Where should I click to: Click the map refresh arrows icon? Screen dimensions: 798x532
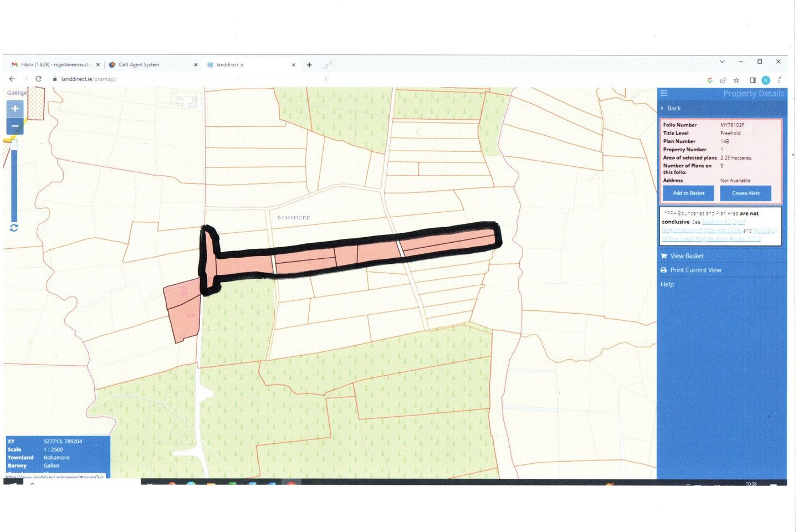[x=14, y=228]
